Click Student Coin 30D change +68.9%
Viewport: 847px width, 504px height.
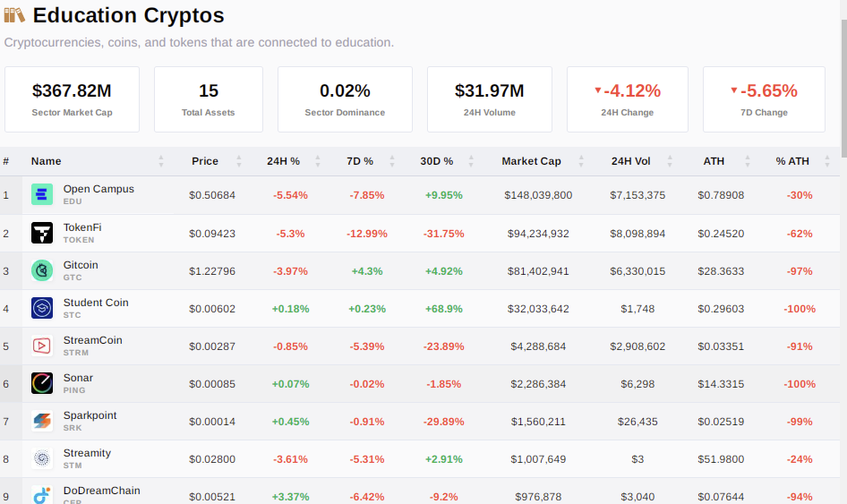coord(443,309)
